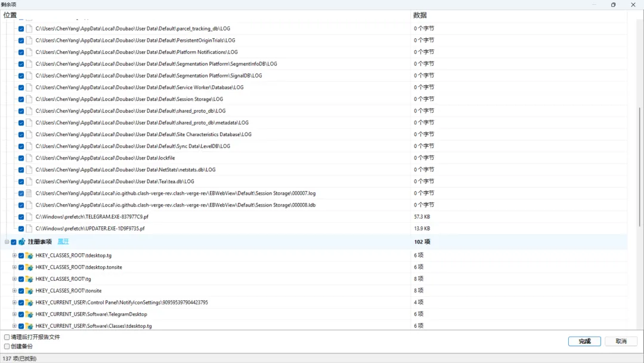The image size is (644, 363).
Task: Expand the NotifyIconSettings registry node
Action: (14, 303)
